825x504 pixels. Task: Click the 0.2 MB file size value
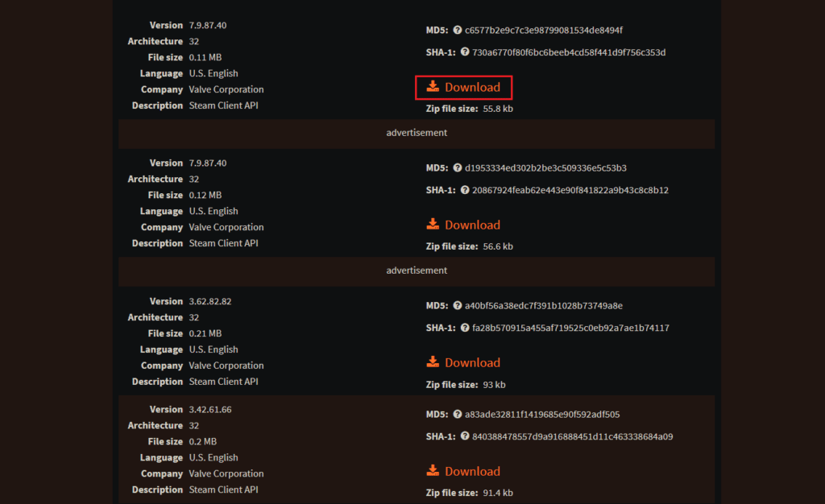(x=202, y=441)
